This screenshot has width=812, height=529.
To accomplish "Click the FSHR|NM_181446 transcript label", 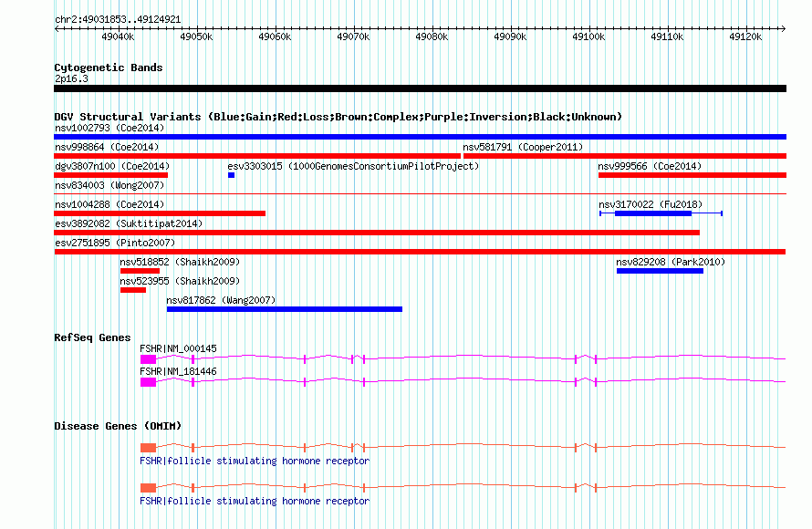I will (x=178, y=371).
